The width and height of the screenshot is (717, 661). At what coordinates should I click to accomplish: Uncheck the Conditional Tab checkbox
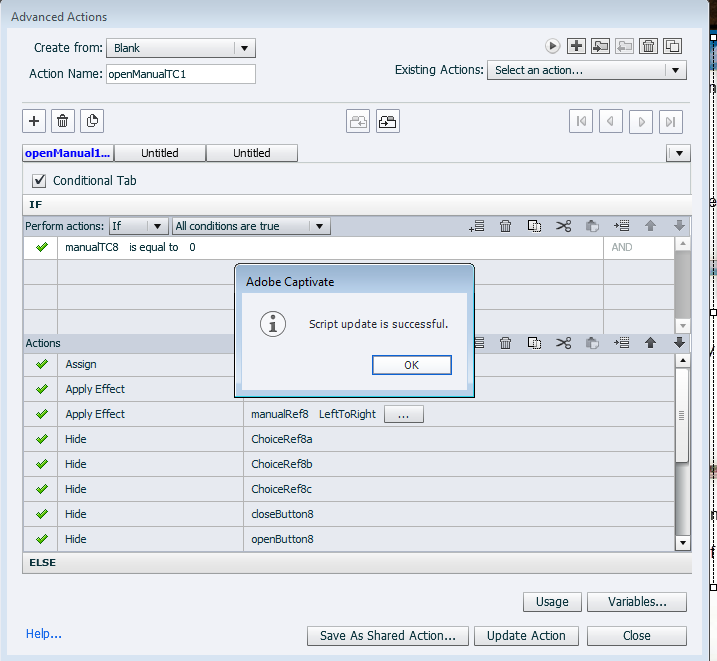click(40, 181)
